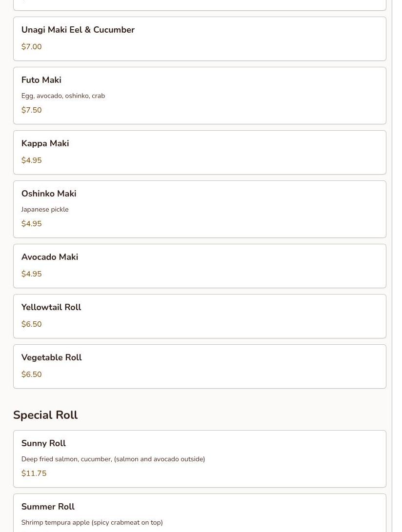
Task: Click the Avocado Maki title text
Action: tap(50, 257)
